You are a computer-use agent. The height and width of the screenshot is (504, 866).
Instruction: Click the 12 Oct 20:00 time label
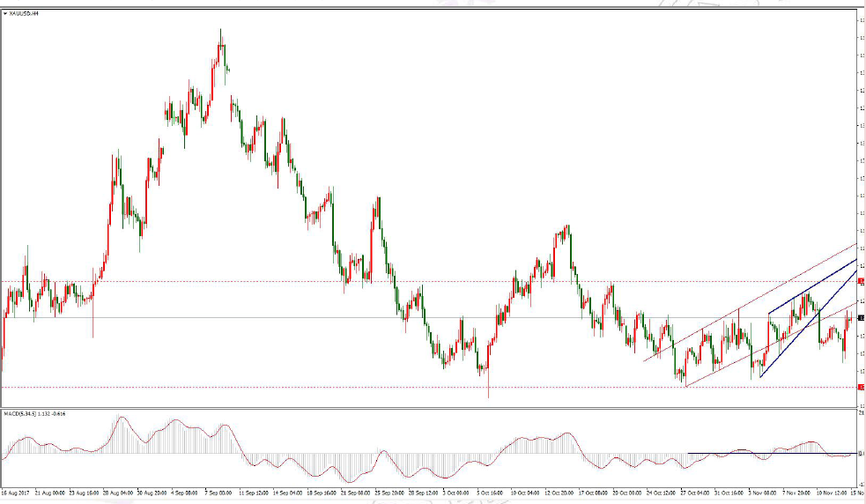tap(559, 493)
